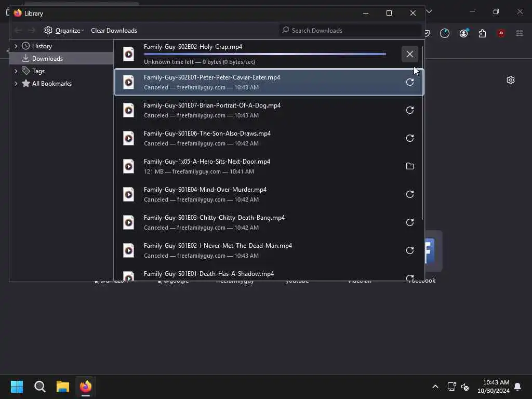Go forward in Library navigation
This screenshot has width=532, height=399.
click(x=31, y=31)
